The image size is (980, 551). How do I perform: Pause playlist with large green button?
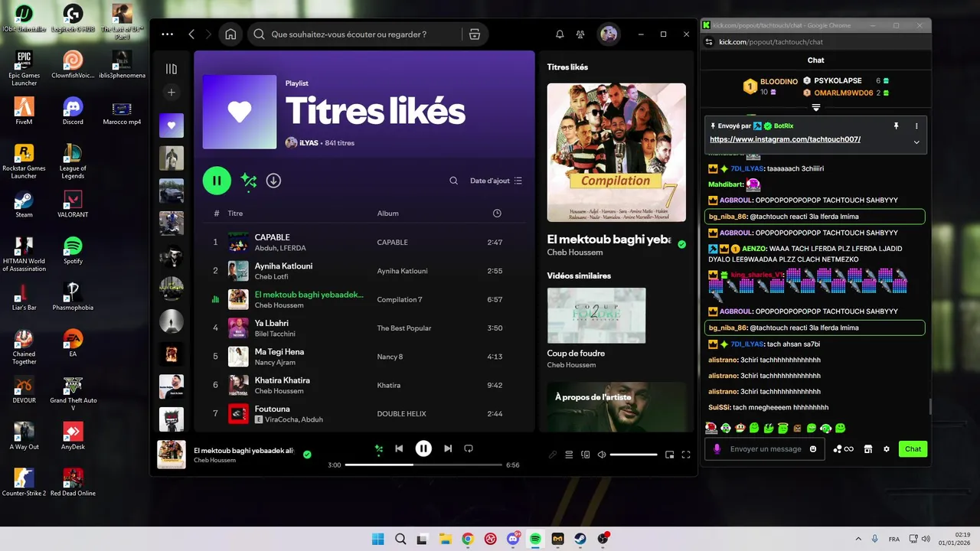pyautogui.click(x=217, y=181)
